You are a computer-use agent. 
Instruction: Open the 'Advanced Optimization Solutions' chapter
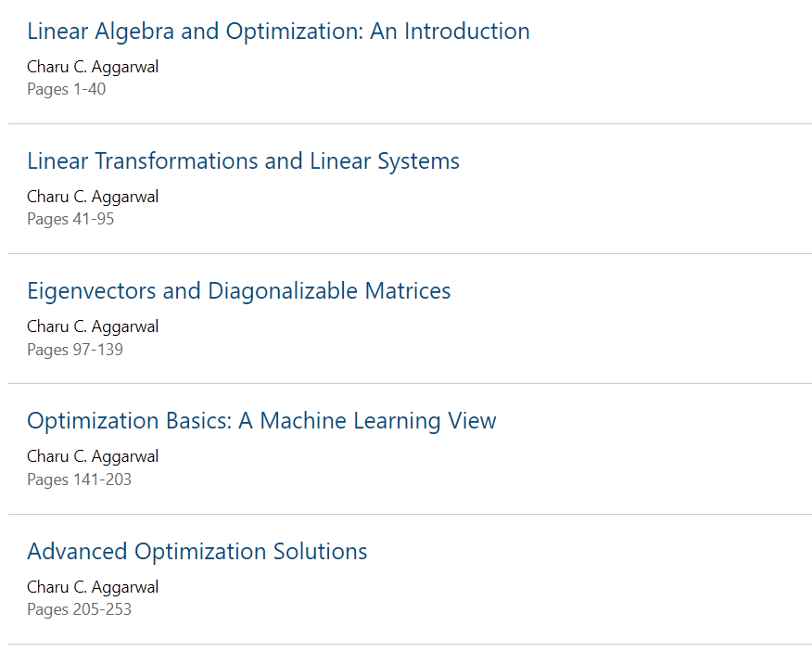coord(197,552)
